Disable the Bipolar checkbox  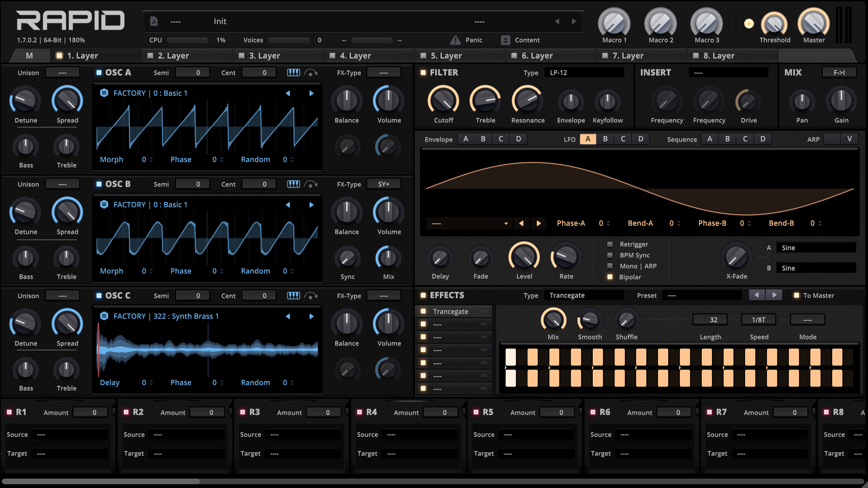pos(610,277)
